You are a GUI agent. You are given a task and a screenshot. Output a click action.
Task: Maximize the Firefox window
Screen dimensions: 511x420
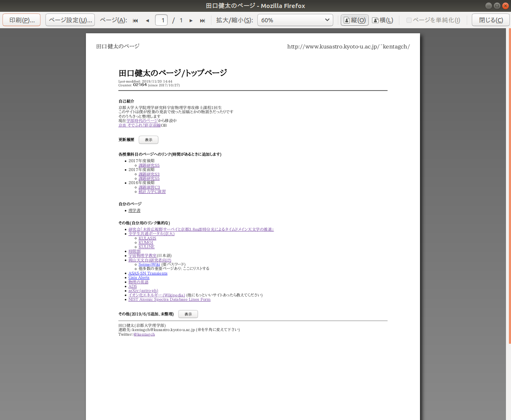point(497,5)
